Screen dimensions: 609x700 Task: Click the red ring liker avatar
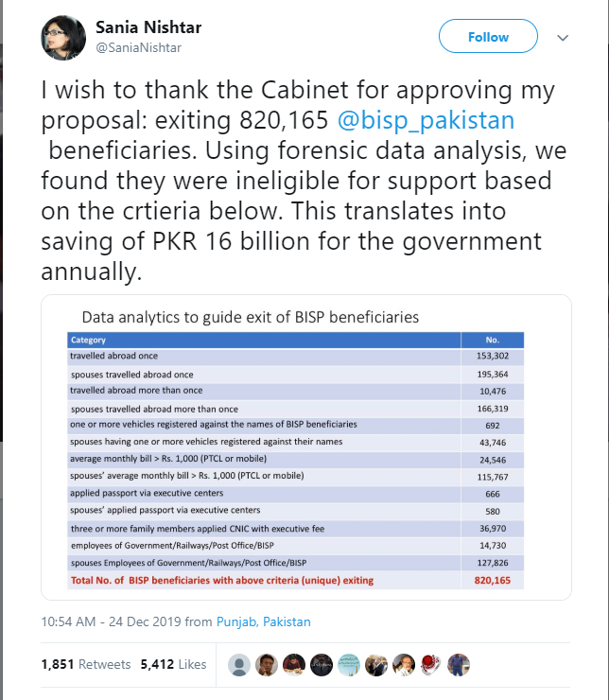click(432, 665)
